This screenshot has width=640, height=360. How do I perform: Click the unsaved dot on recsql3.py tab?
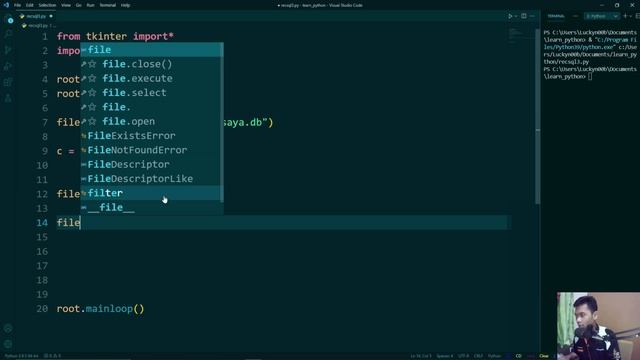[x=51, y=16]
